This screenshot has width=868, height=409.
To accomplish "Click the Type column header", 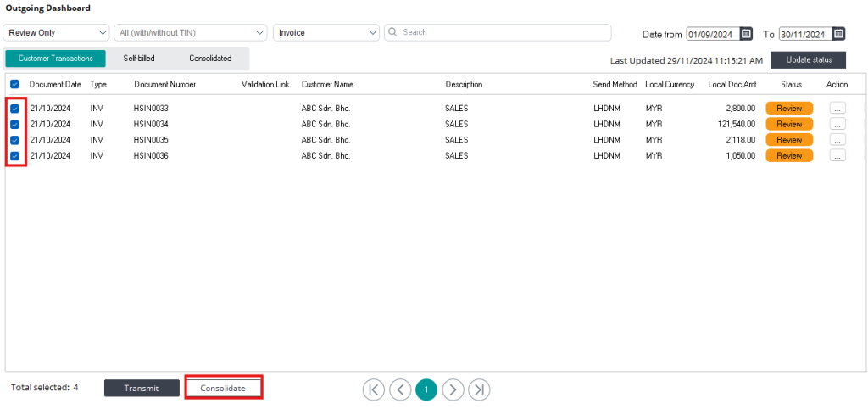I will pos(98,84).
